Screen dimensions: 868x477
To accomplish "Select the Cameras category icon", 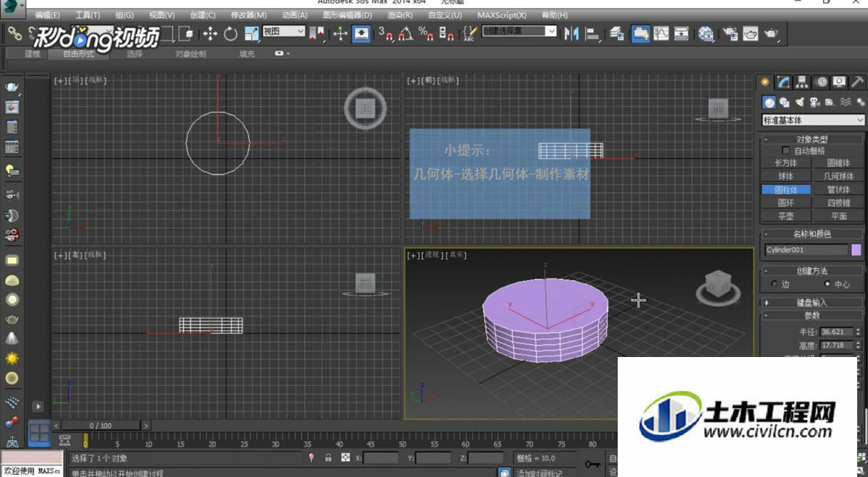I will point(814,103).
